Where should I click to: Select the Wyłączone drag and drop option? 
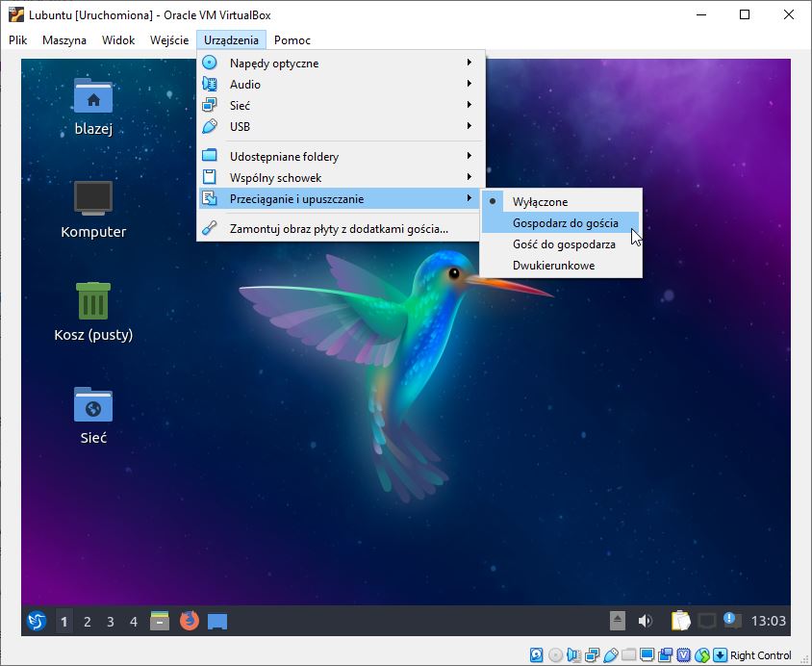point(561,201)
